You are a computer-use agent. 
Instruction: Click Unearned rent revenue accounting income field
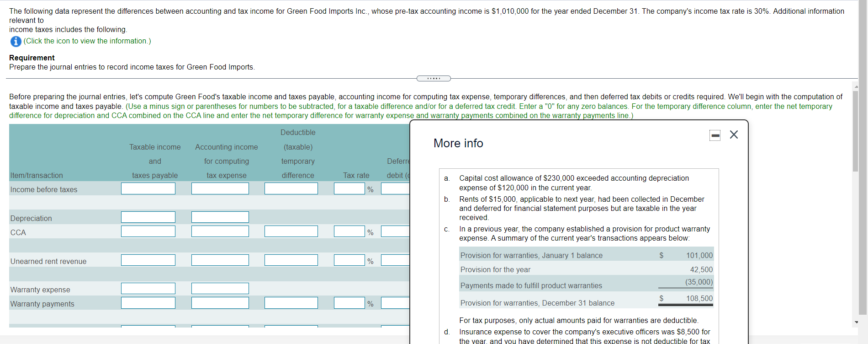220,260
